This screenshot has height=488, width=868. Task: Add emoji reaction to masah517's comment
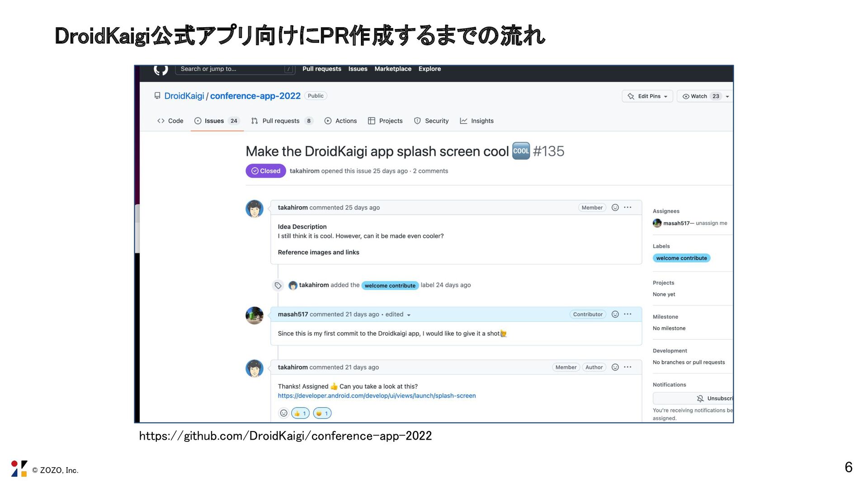pos(615,314)
